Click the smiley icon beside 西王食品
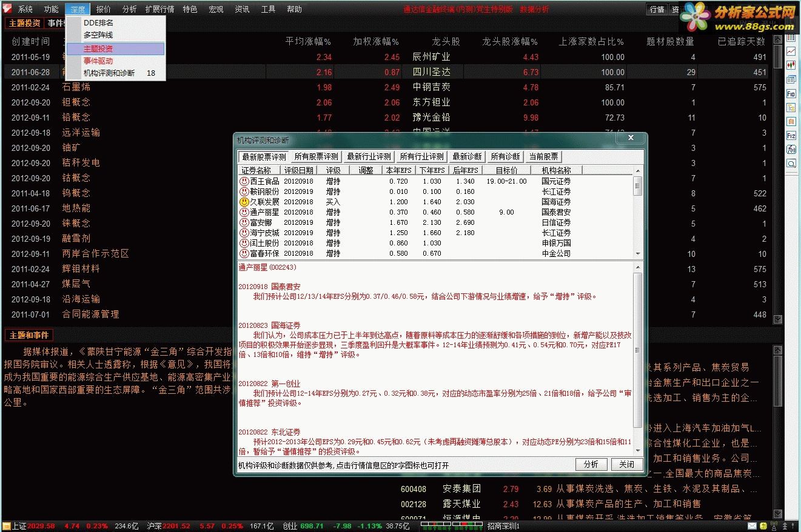801x532 pixels. (244, 181)
